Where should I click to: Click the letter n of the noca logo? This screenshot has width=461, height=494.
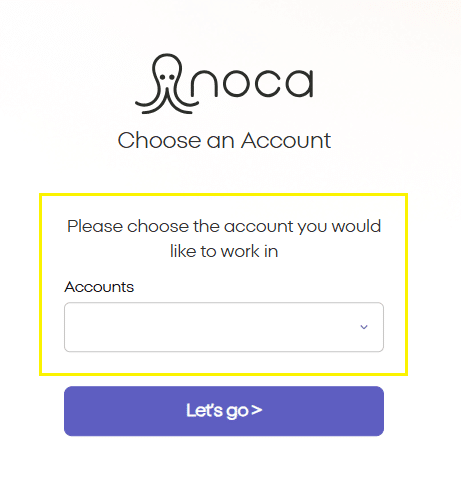204,83
